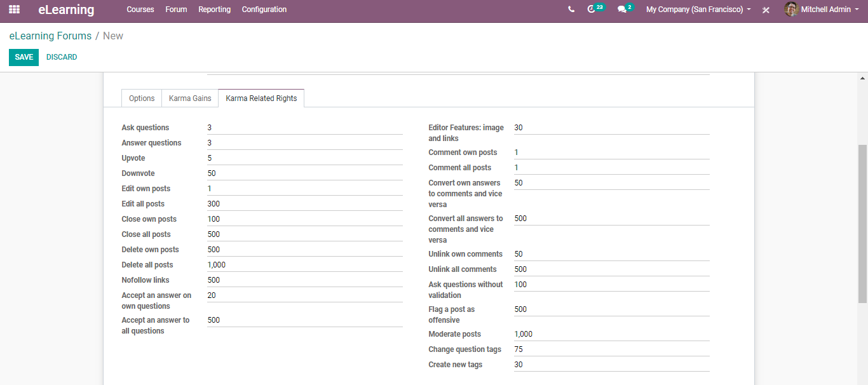This screenshot has height=385, width=868.
Task: Expand the My Company (San Francisco) dropdown
Action: [698, 10]
